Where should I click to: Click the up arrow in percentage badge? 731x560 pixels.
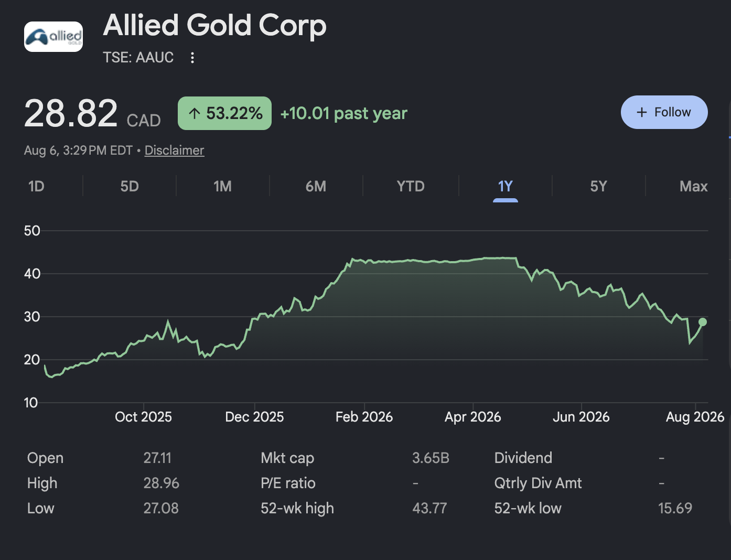click(x=195, y=113)
